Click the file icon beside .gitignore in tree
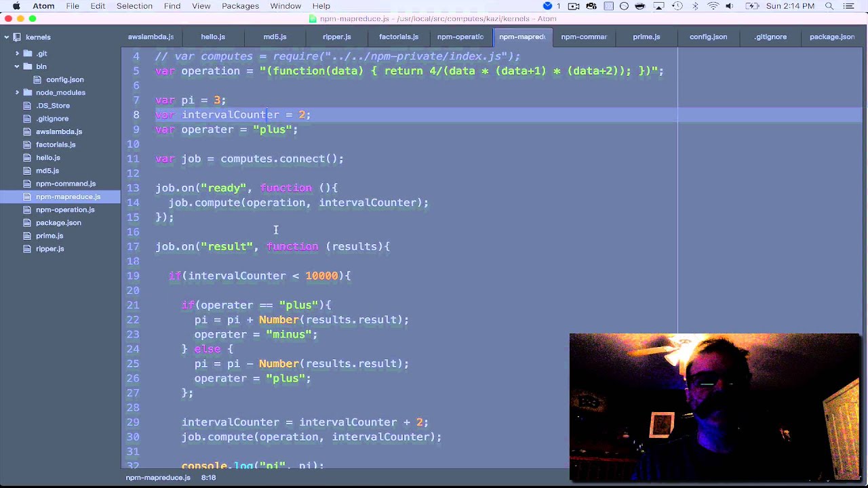The height and width of the screenshot is (488, 868). (x=28, y=119)
